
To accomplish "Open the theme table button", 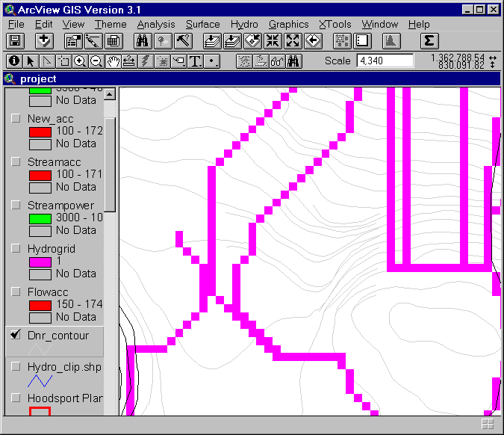I will (x=113, y=41).
